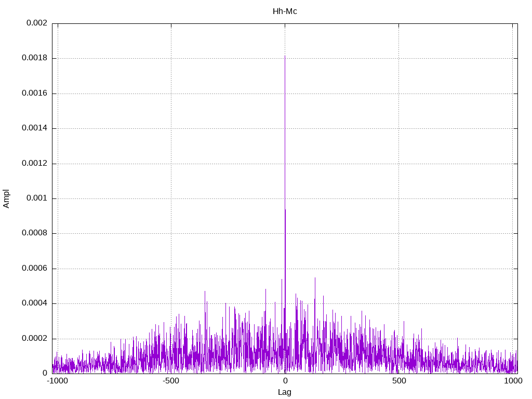
Task: Select the 1000 x-axis tick label
Action: [x=513, y=381]
